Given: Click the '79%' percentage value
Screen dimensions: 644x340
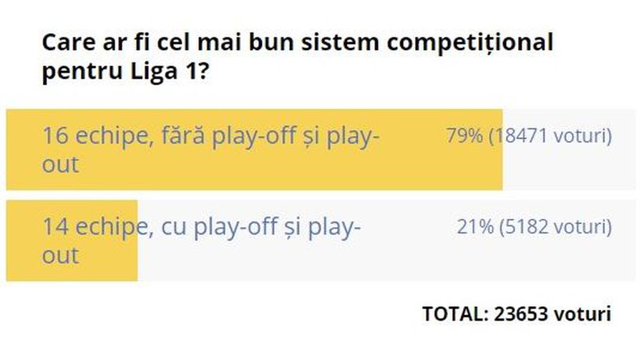Looking at the screenshot, I should pyautogui.click(x=464, y=136).
